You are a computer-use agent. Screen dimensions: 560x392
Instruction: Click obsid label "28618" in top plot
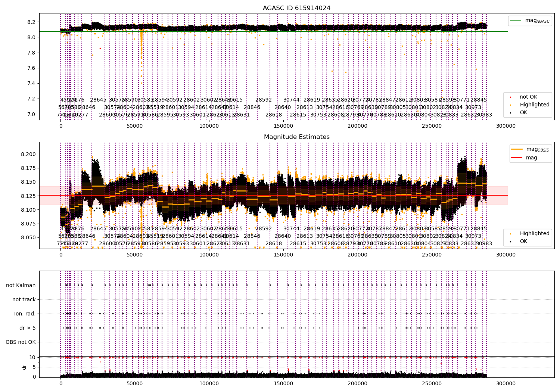click(274, 115)
